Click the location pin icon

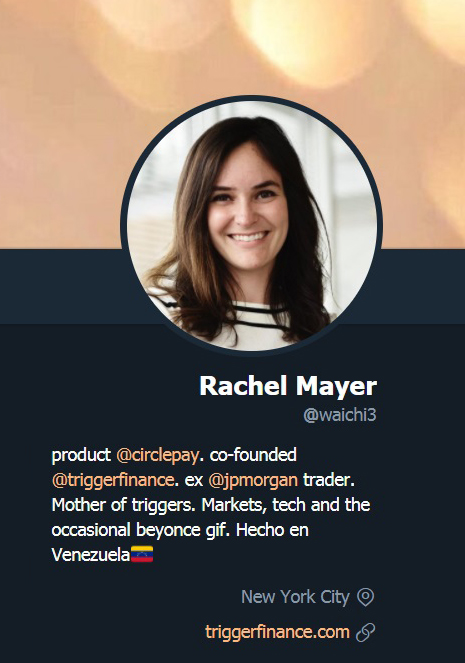[366, 597]
